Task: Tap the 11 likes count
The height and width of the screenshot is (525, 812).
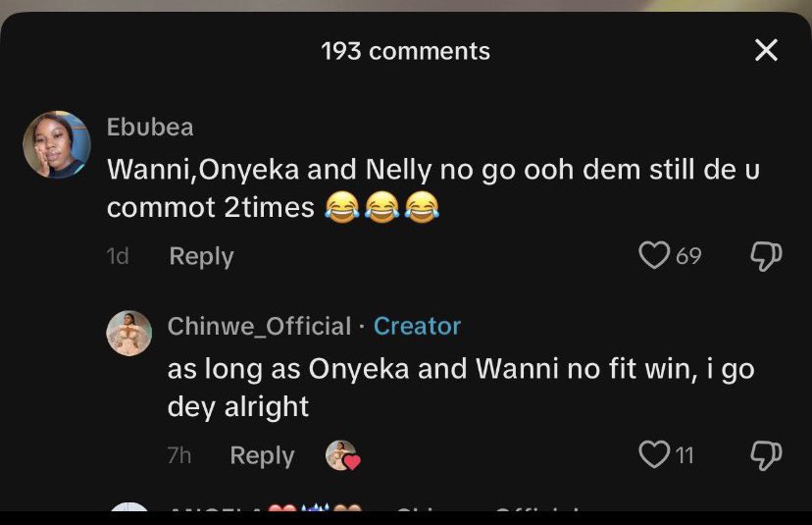Action: pyautogui.click(x=684, y=455)
